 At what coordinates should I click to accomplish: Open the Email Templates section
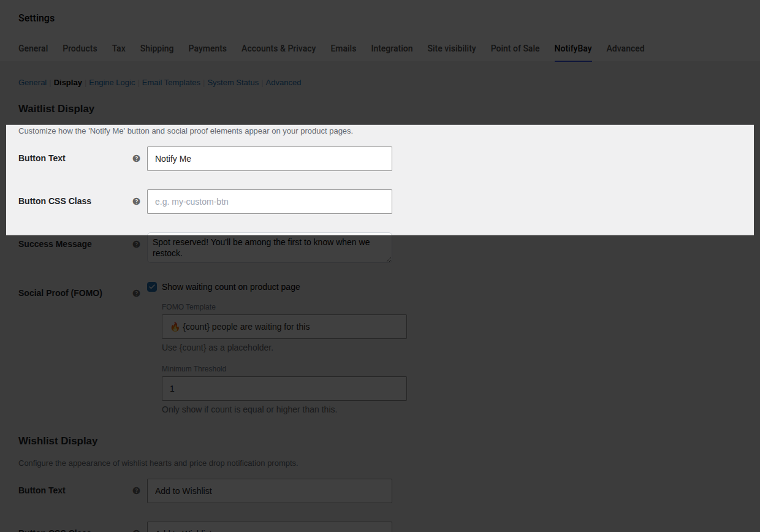click(171, 83)
